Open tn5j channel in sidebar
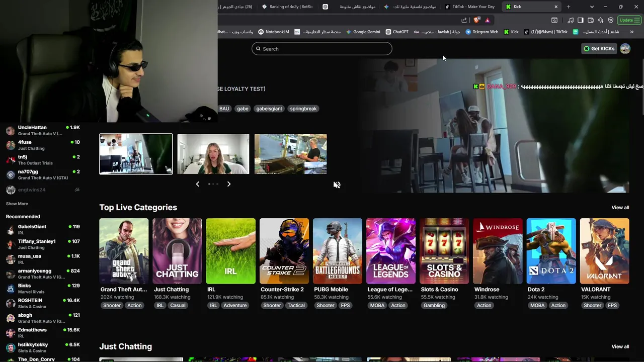644x362 pixels. pos(43,160)
